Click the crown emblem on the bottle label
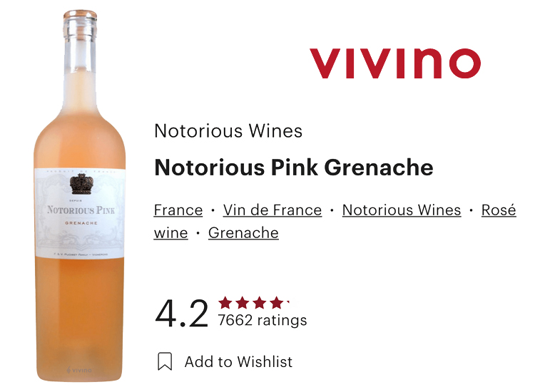This screenshot has width=535, height=392. [x=79, y=184]
